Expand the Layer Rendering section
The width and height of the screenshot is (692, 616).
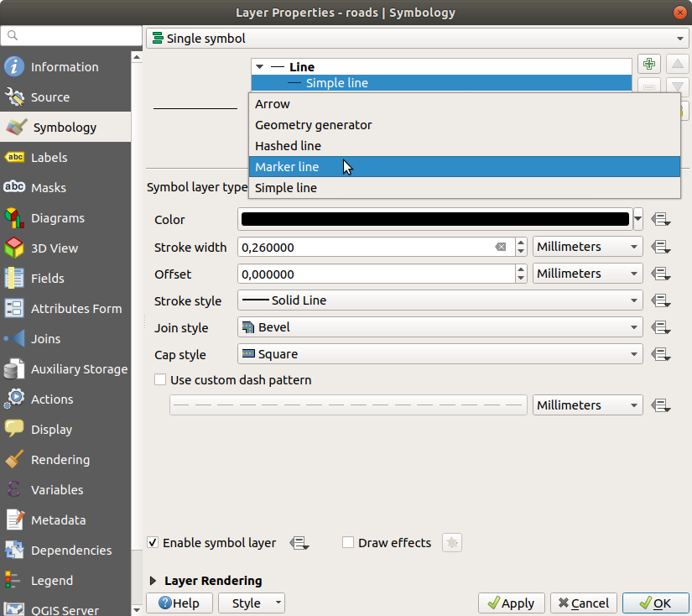pos(153,581)
